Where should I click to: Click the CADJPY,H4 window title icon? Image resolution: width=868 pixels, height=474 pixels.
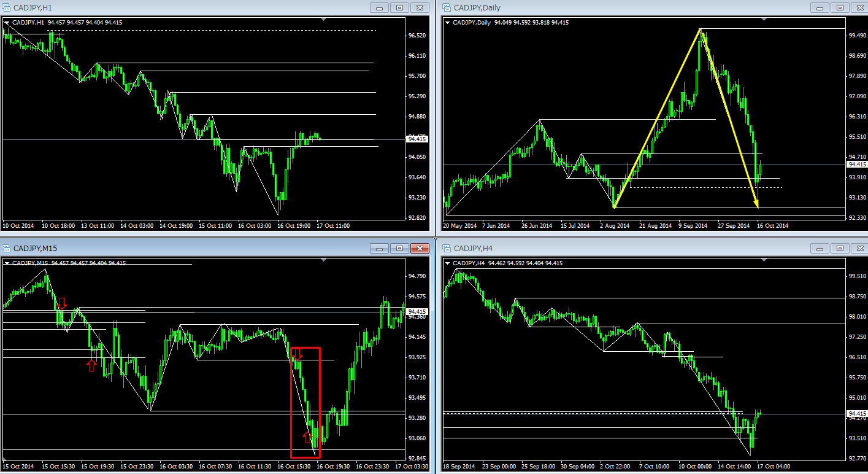click(447, 248)
